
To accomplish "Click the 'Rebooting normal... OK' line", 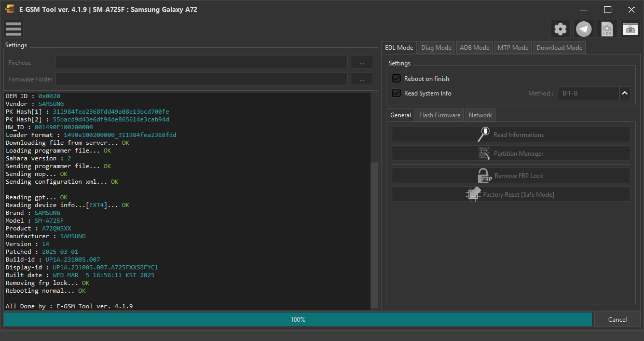I will [46, 291].
